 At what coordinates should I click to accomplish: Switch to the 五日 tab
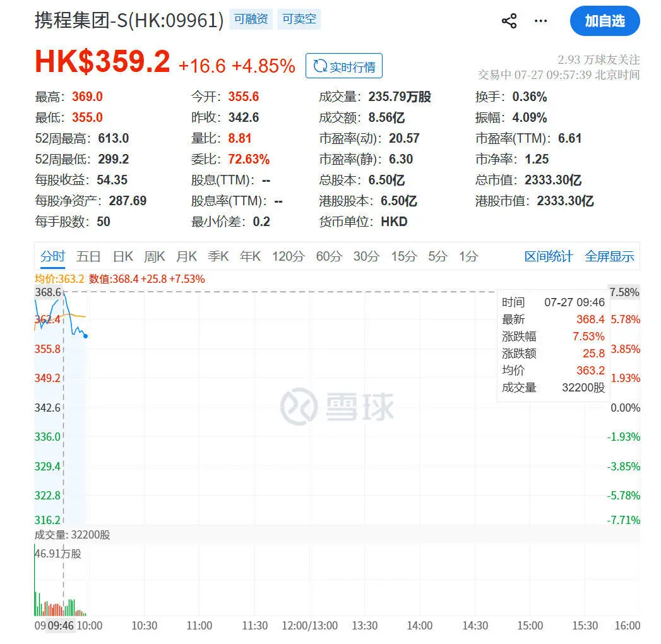[x=88, y=256]
